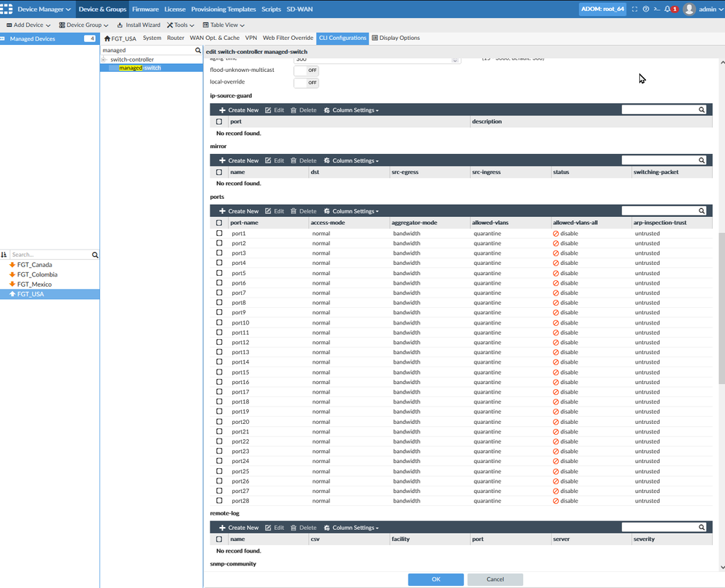Click the mirror table search field
725x588 pixels.
point(659,160)
